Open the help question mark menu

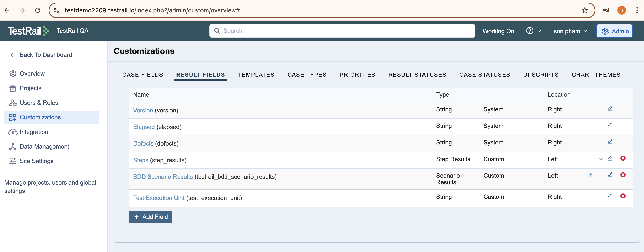(x=533, y=31)
